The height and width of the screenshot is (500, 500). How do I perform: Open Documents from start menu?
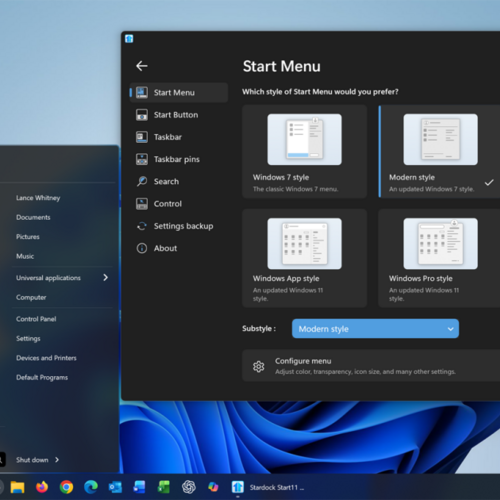(33, 217)
